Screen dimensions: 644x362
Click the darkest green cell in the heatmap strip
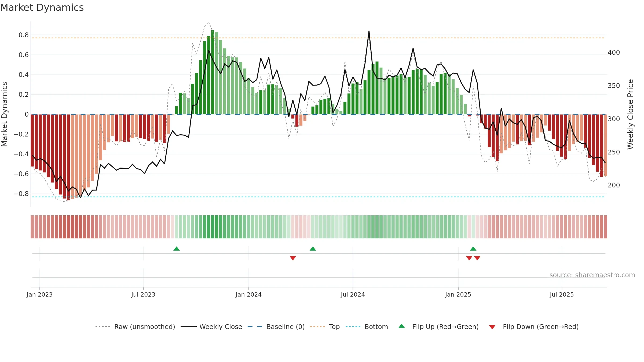click(x=213, y=227)
